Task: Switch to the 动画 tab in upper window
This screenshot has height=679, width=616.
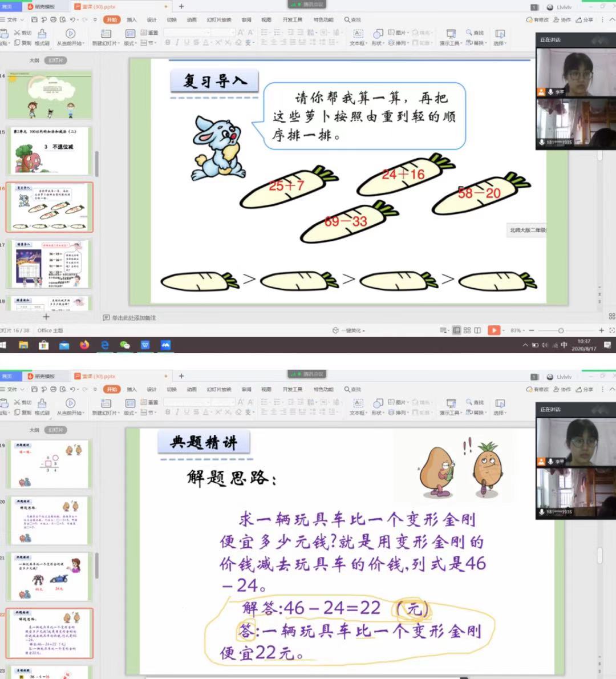Action: coord(192,19)
